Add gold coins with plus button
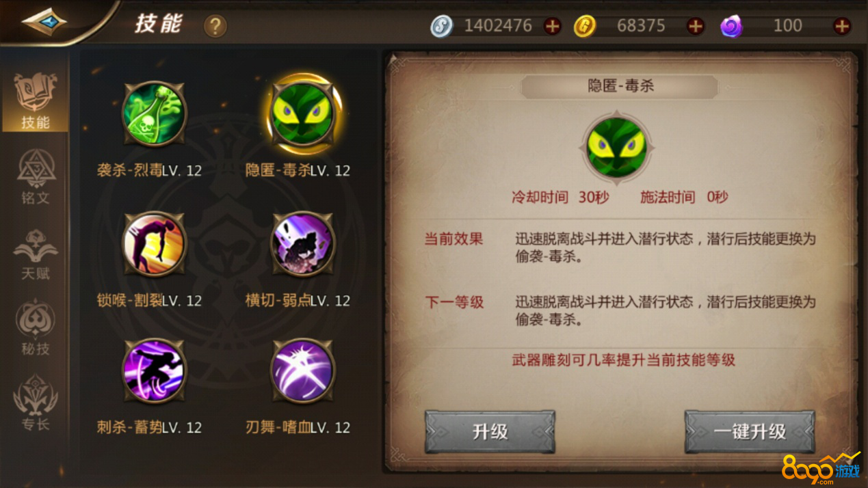The height and width of the screenshot is (488, 868). coord(696,26)
